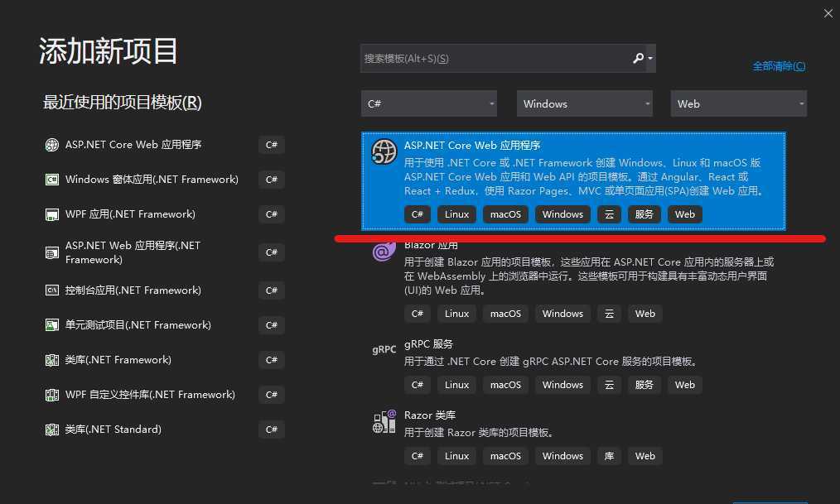Click the C# badge beside 控制台应用 recent item
This screenshot has width=840, height=504.
coord(272,290)
